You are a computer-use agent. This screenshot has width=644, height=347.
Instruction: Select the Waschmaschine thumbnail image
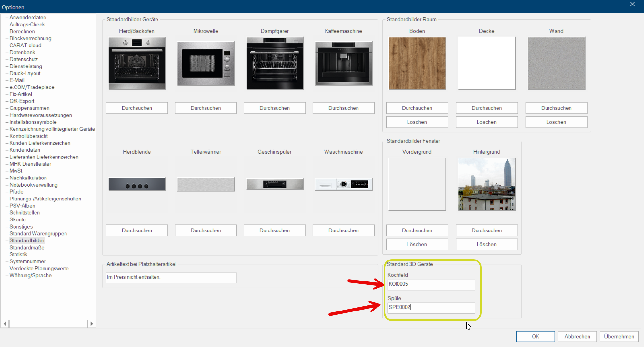pos(344,184)
